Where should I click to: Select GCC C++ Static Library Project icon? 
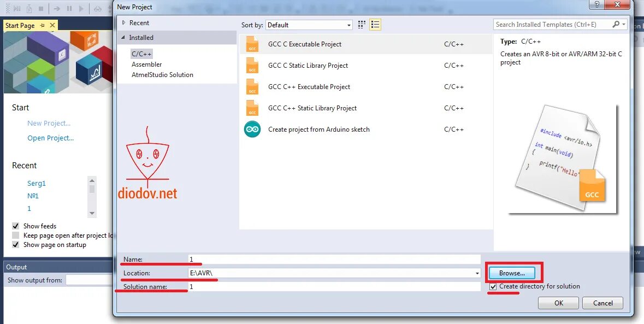click(252, 108)
